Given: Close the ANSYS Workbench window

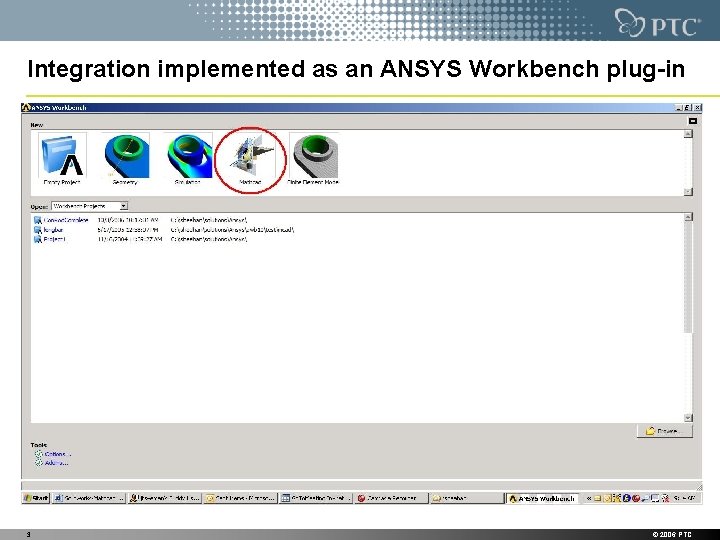Looking at the screenshot, I should click(698, 107).
